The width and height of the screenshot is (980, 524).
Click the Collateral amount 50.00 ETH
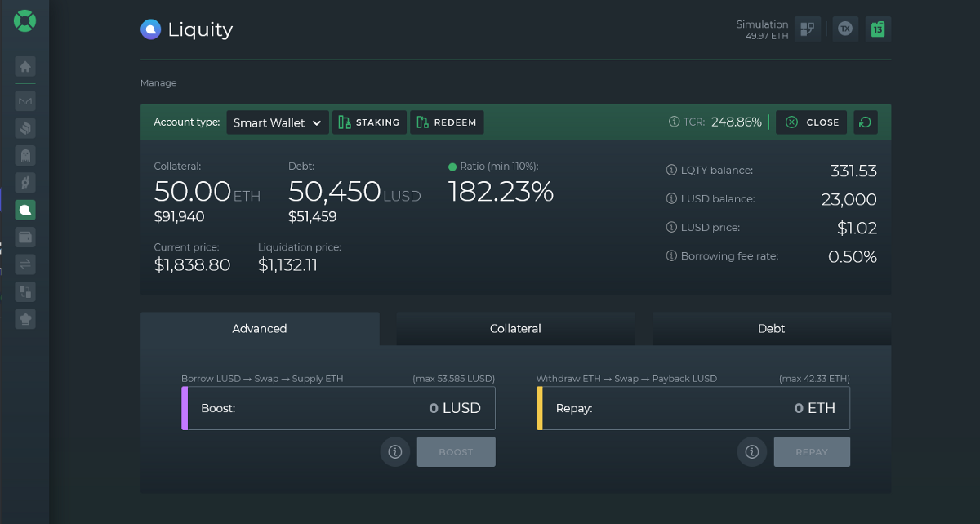207,192
